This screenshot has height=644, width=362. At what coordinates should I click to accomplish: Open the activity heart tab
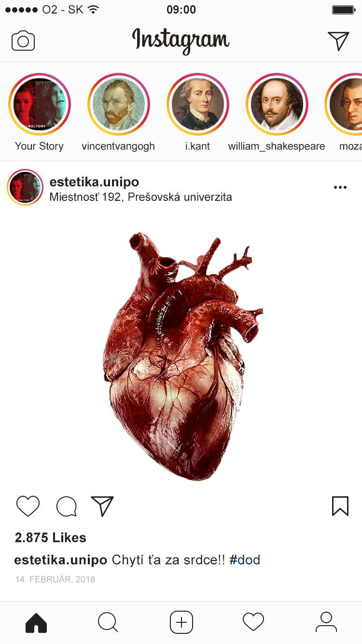(253, 622)
